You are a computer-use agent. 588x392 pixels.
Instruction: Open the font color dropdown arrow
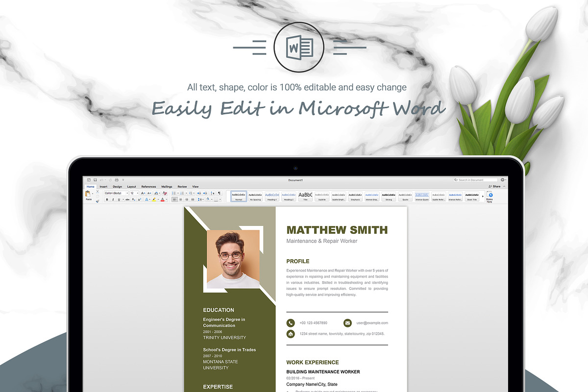click(x=167, y=199)
